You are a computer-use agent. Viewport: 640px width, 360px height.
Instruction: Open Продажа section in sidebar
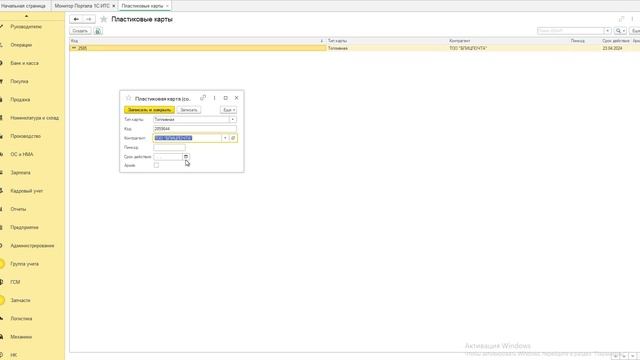pos(20,100)
